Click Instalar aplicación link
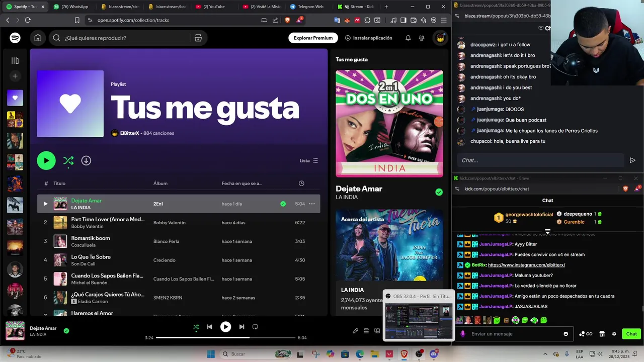 coord(368,38)
